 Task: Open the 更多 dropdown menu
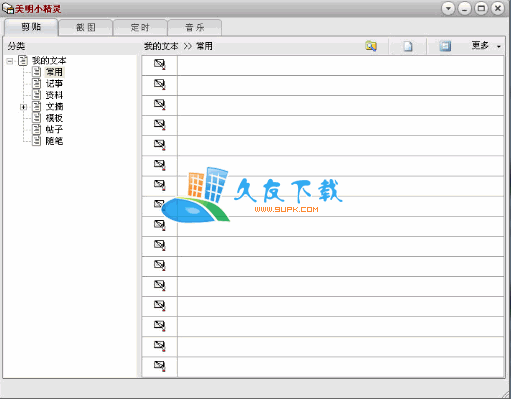pos(486,46)
